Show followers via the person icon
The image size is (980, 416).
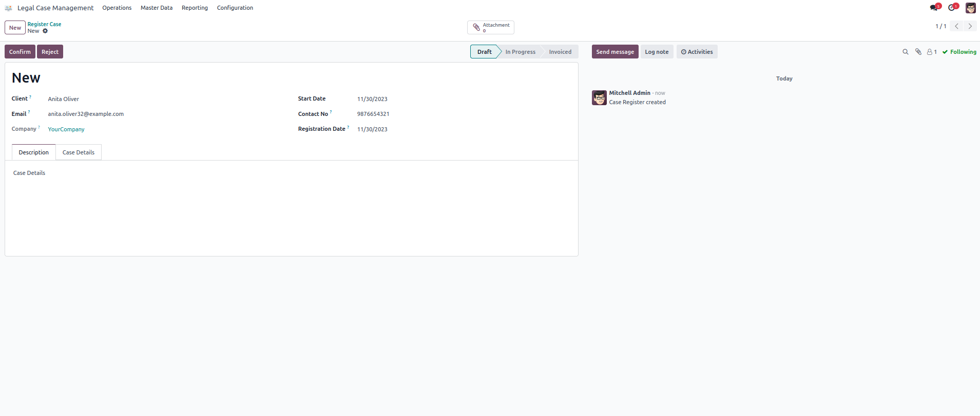(x=932, y=52)
